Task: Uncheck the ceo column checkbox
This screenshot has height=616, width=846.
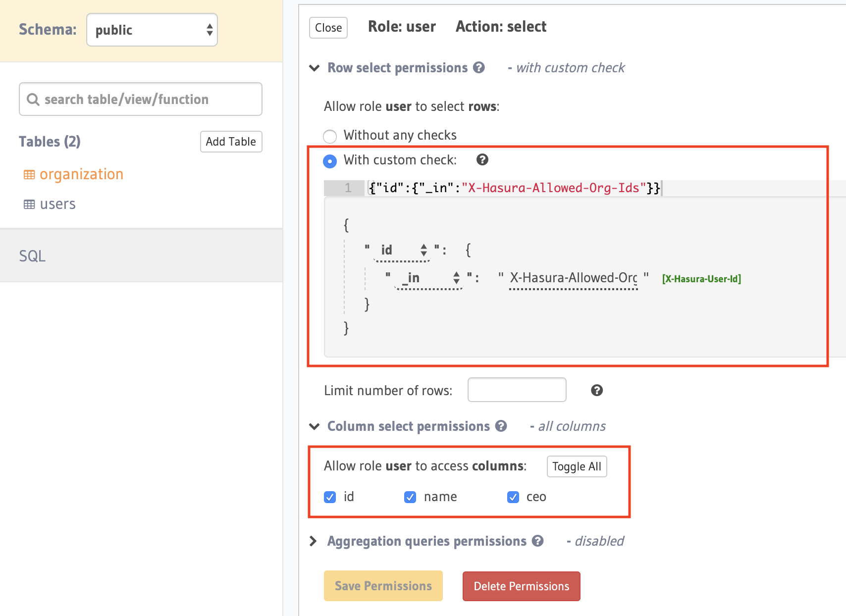Action: (x=513, y=497)
